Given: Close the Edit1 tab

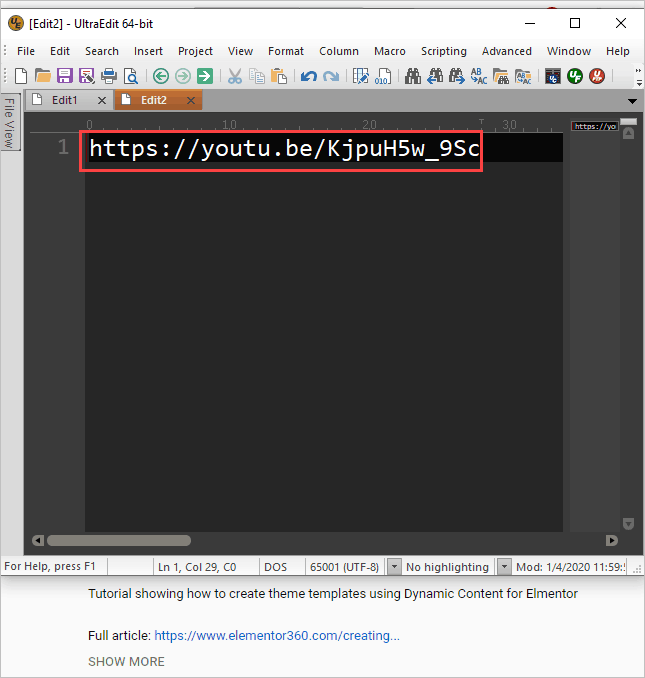Looking at the screenshot, I should coord(102,101).
